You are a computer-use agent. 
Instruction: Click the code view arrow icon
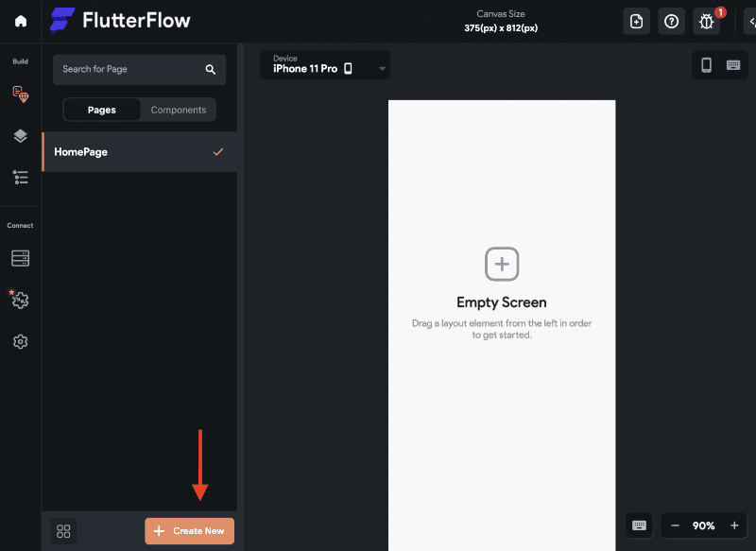click(751, 21)
